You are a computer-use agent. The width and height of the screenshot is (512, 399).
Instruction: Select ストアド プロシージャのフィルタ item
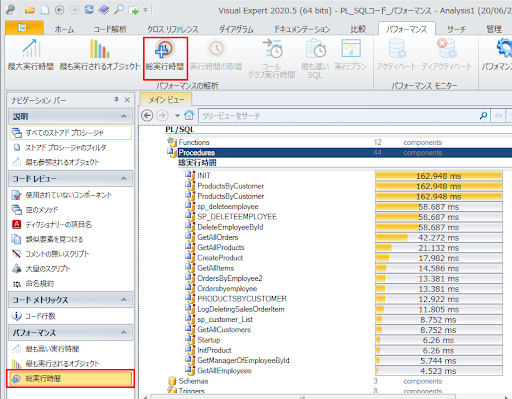point(66,147)
